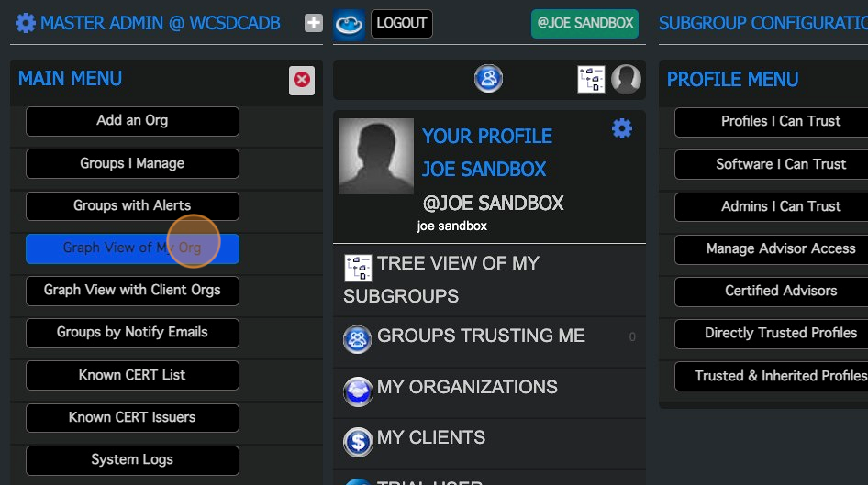Click the My Organizations globe icon
The height and width of the screenshot is (485, 868).
358,390
